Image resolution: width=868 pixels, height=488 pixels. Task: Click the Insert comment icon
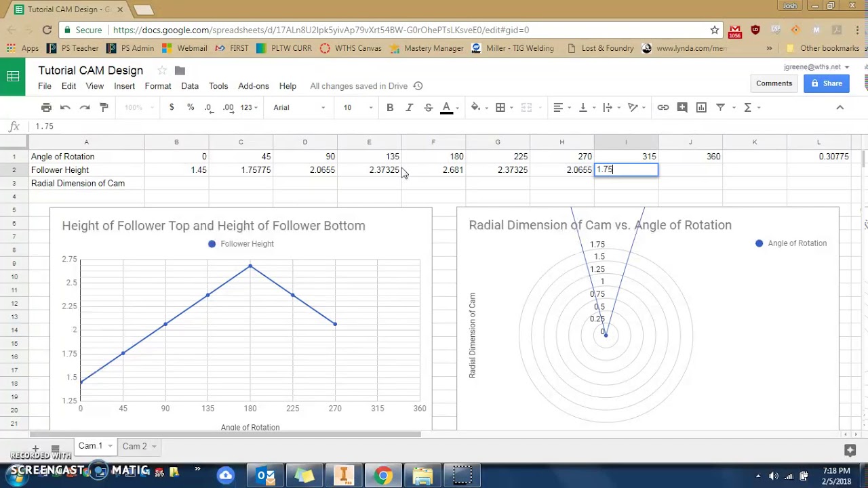coord(682,107)
